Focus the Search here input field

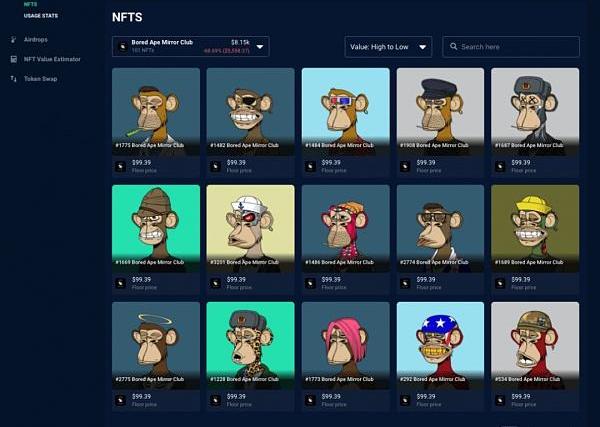click(511, 47)
